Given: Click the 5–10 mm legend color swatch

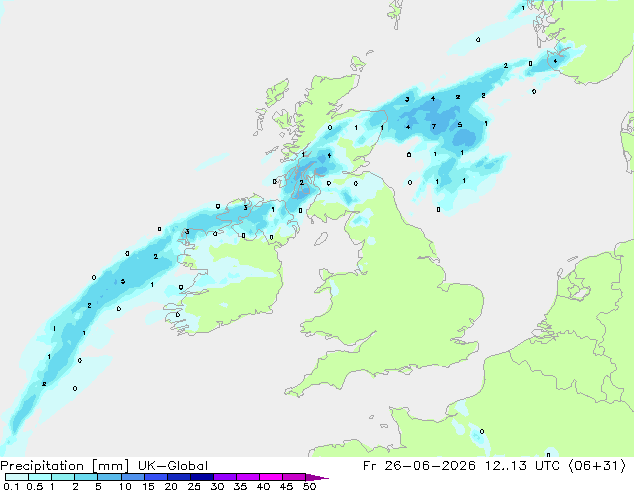Looking at the screenshot, I should tap(109, 477).
